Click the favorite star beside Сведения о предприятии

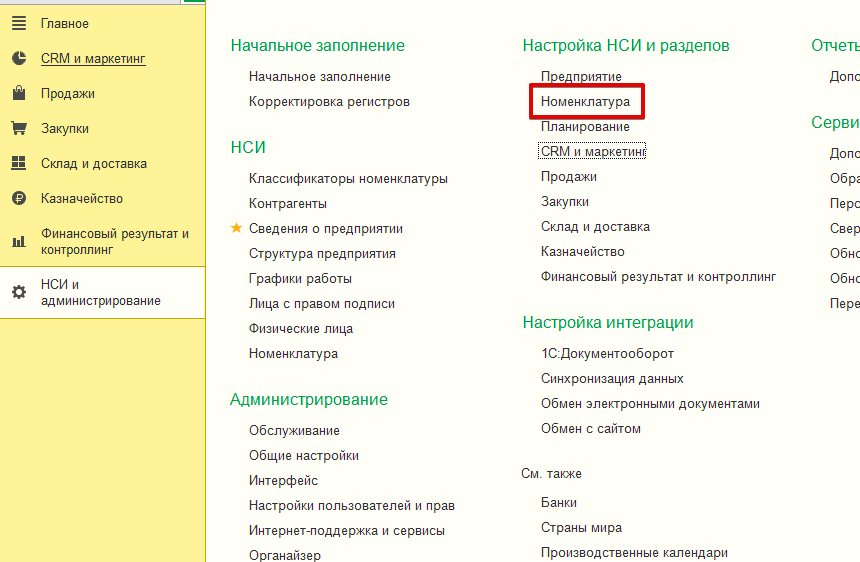click(236, 228)
